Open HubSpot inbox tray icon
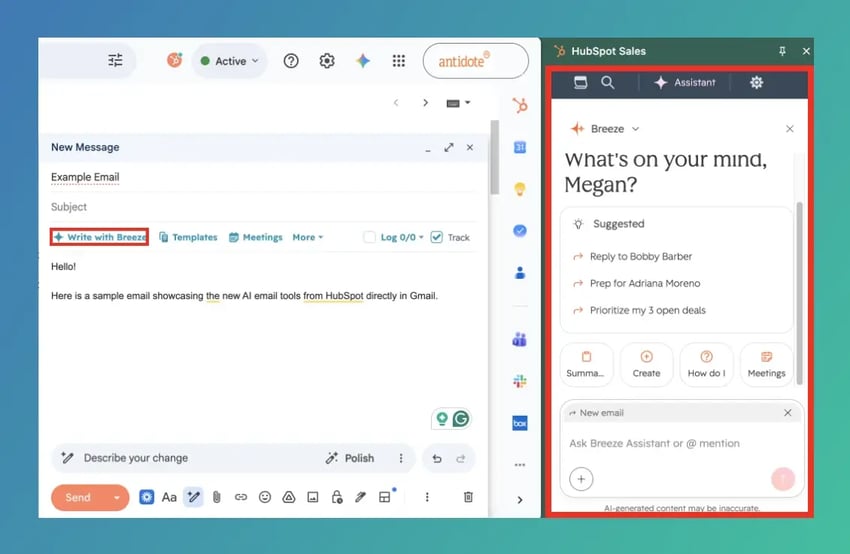Viewport: 850px width, 554px height. 581,82
